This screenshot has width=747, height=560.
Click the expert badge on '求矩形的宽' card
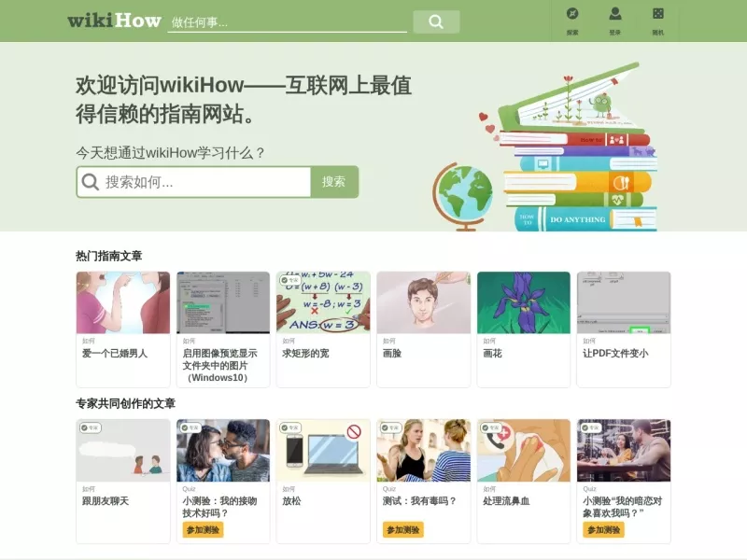[290, 280]
